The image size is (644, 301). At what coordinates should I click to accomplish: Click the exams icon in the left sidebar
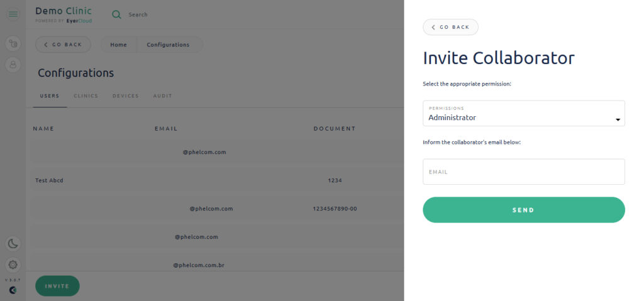click(x=13, y=43)
